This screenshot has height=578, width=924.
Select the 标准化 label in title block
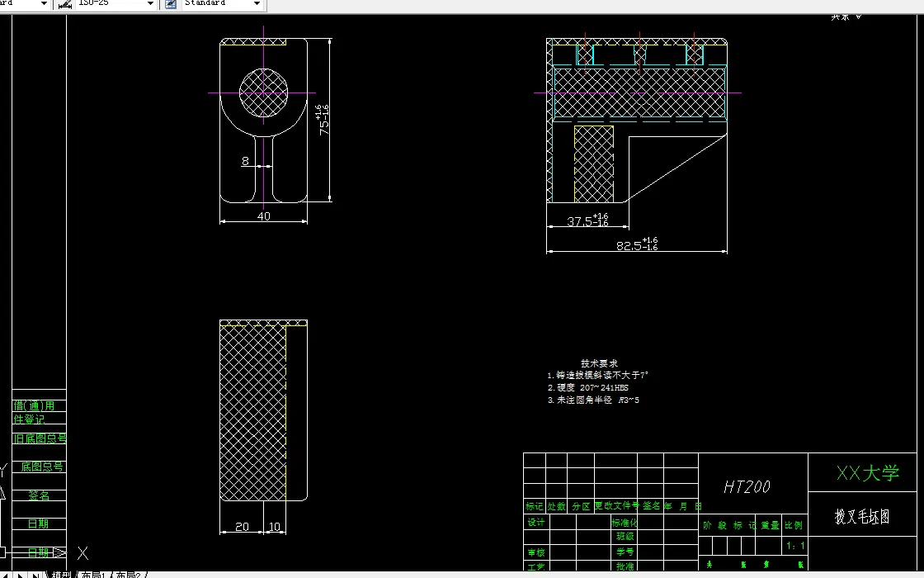625,523
